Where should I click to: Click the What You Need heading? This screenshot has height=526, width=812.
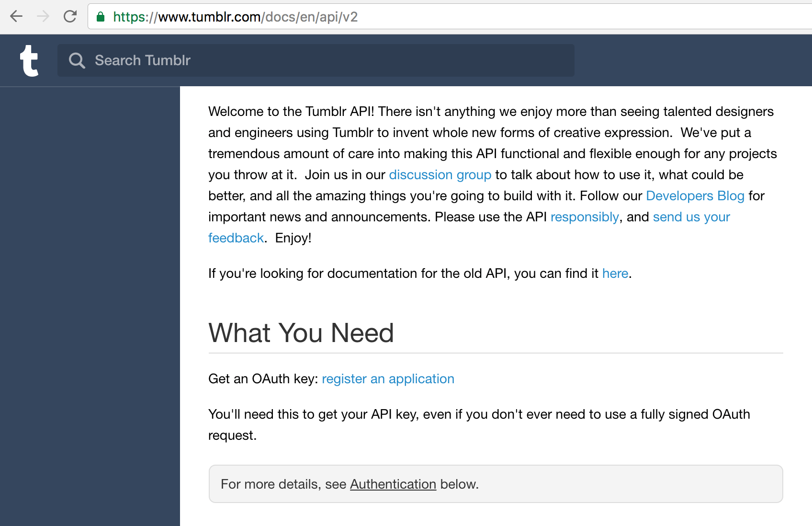tap(301, 332)
